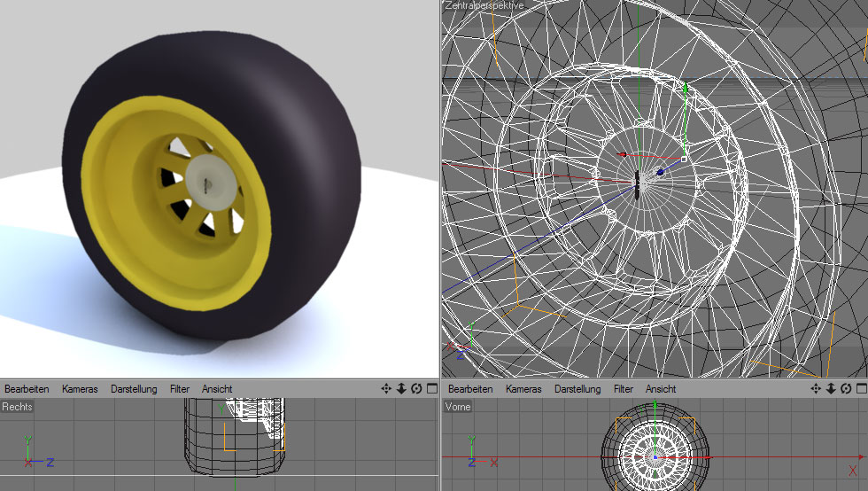Expand the Kameras menu in the Vorne viewport
The height and width of the screenshot is (491, 868).
523,389
